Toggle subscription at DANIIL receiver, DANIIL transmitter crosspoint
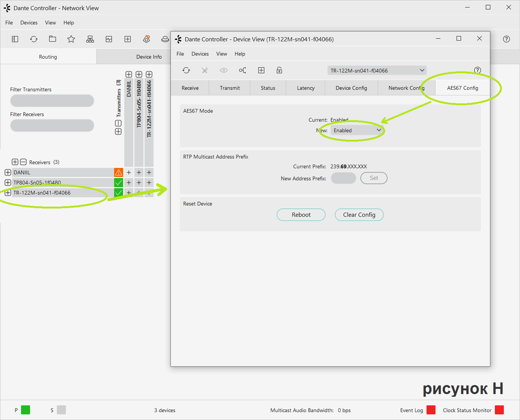The image size is (520, 420). tap(129, 172)
